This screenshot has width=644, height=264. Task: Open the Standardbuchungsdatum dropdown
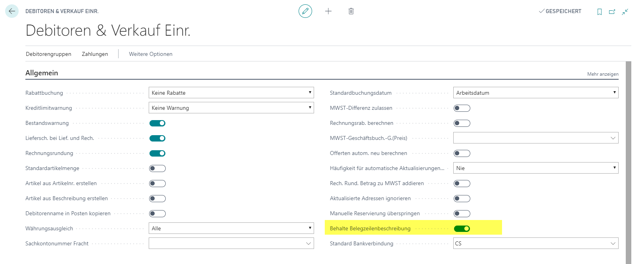(x=536, y=93)
